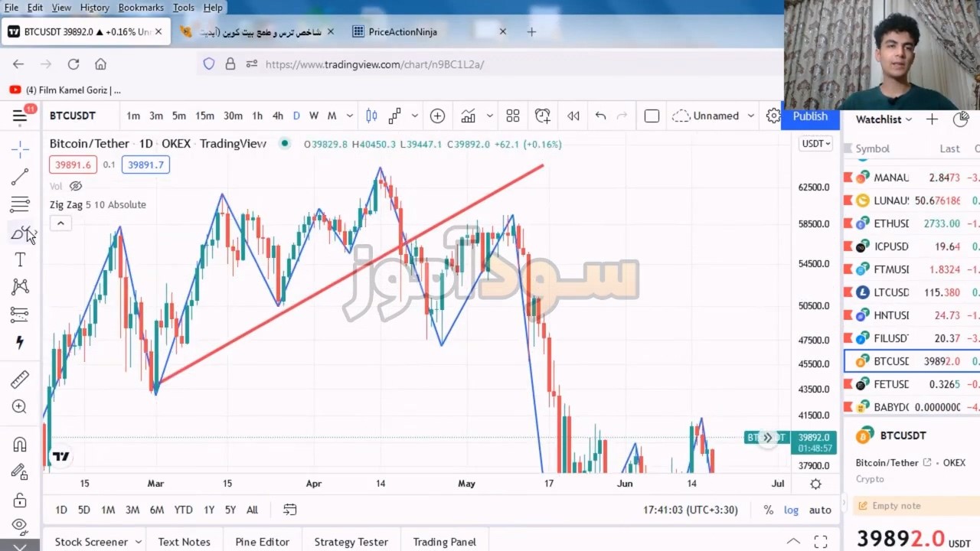The height and width of the screenshot is (551, 980).
Task: Set date range to 6M
Action: click(x=157, y=510)
